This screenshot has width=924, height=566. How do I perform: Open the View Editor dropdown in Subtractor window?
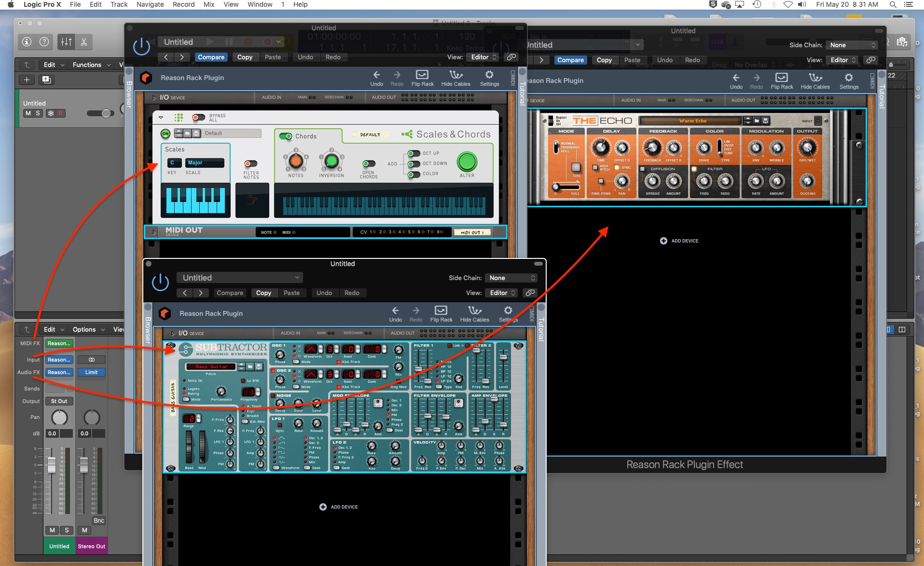502,293
